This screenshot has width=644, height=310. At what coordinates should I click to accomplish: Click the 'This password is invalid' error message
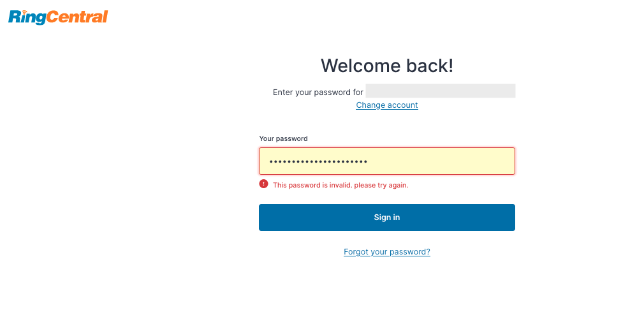(340, 185)
